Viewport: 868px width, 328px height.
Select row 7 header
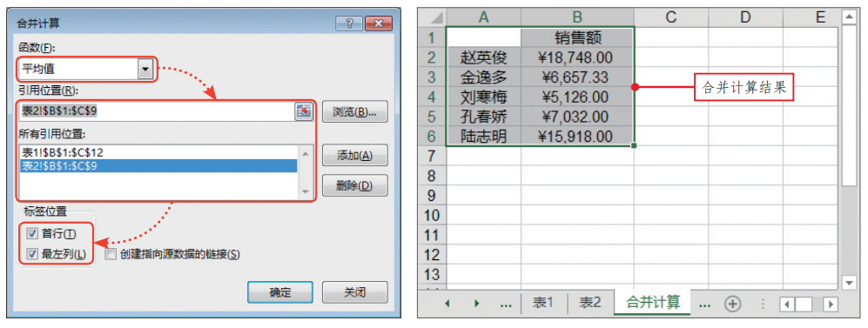pos(433,157)
